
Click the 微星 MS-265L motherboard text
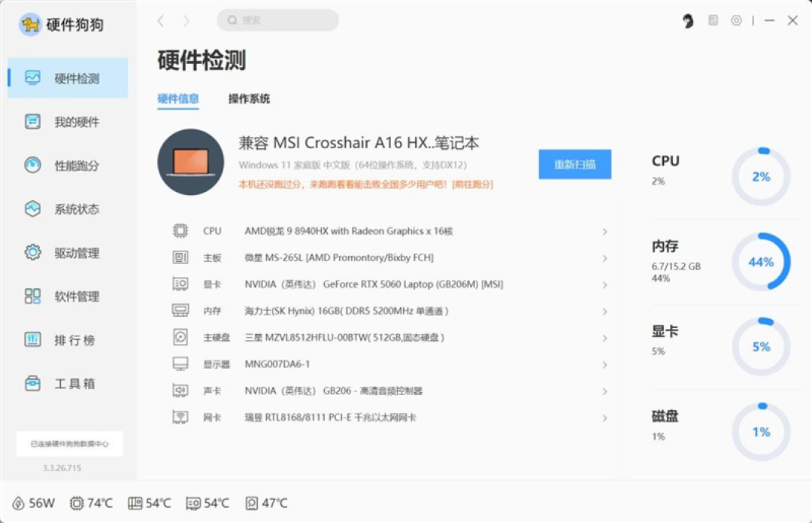coord(338,257)
